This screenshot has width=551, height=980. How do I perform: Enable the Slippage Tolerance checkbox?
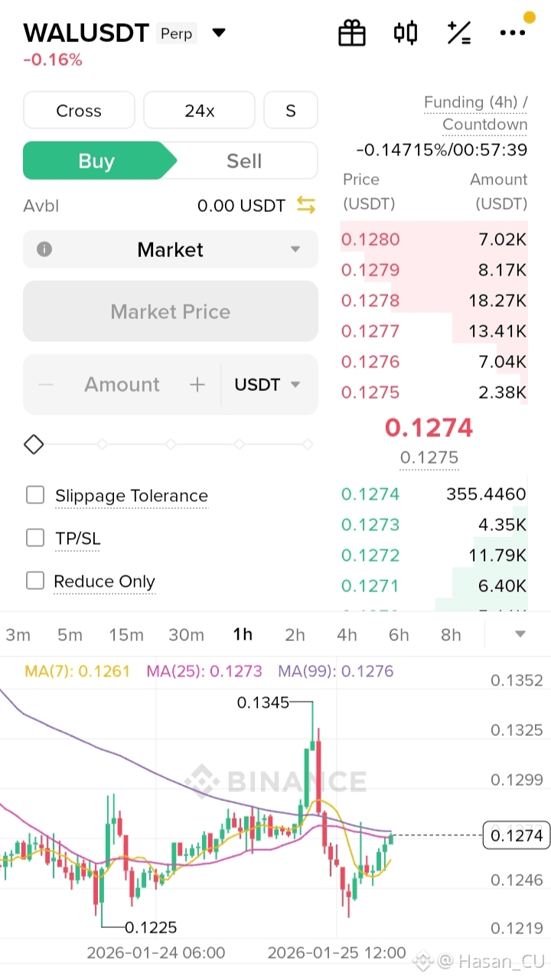pyautogui.click(x=35, y=495)
